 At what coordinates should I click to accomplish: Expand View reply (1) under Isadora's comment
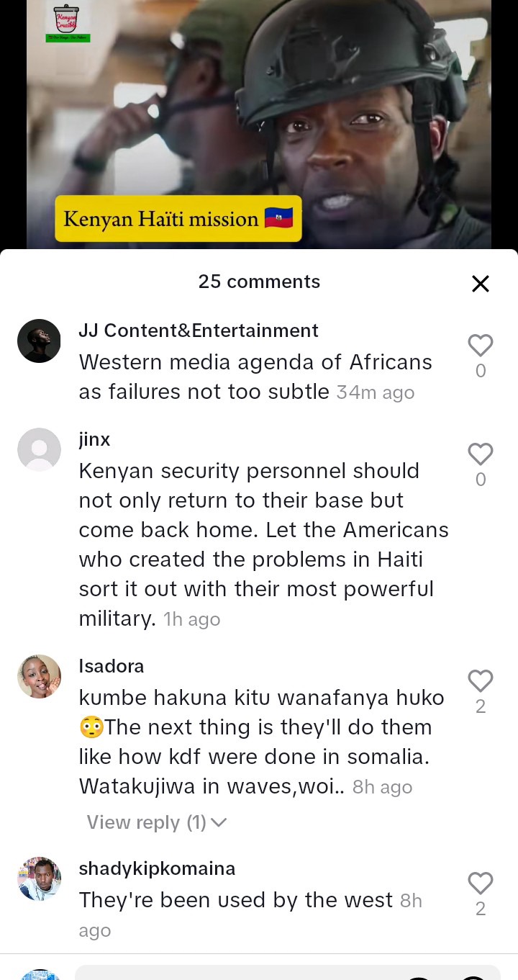click(x=157, y=822)
